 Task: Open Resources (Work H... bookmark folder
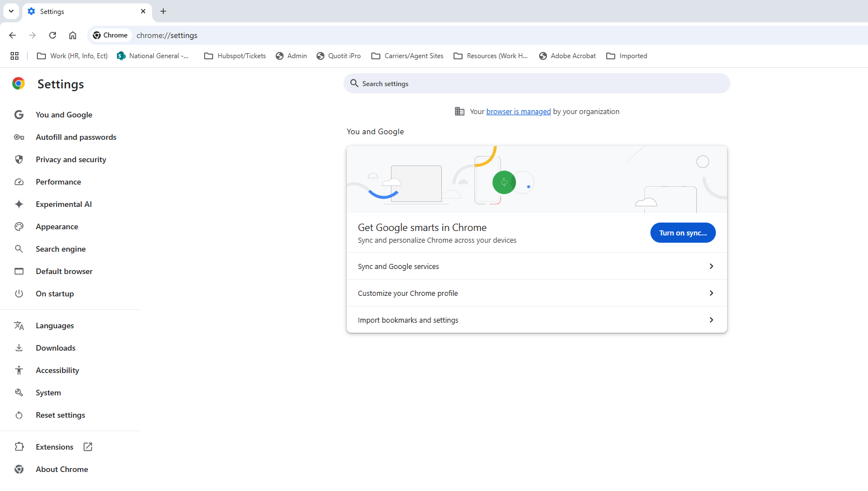490,56
